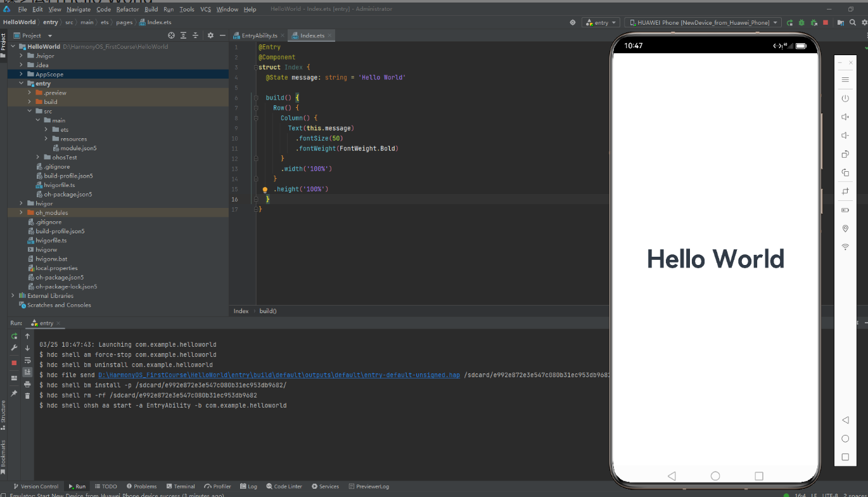Open Project Structure icon in top toolbar
The image size is (868, 497).
840,22
